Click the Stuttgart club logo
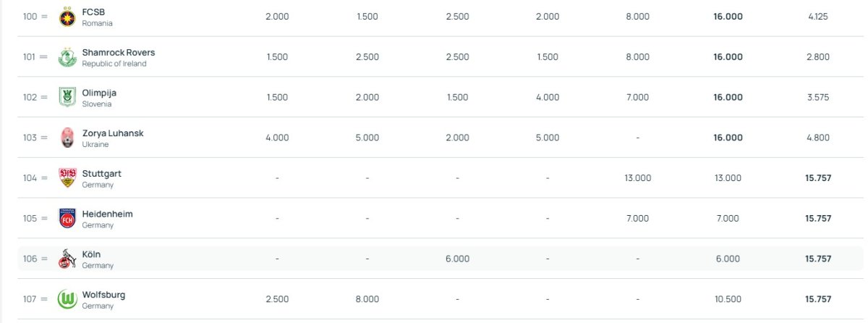The height and width of the screenshot is (323, 868). click(x=67, y=178)
